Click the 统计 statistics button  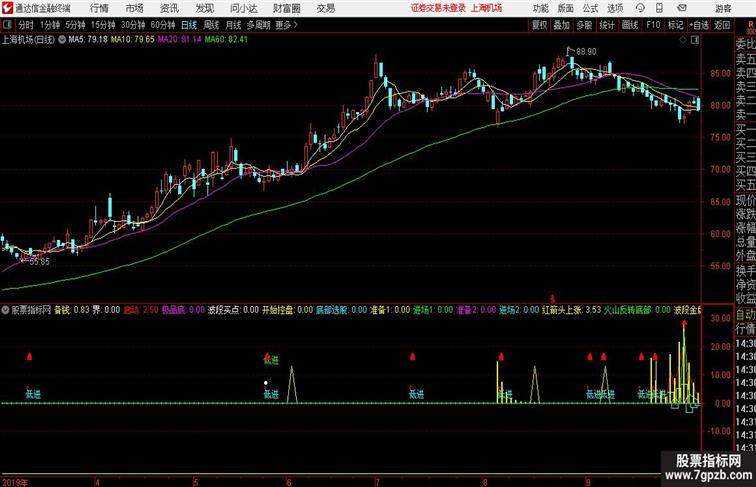coord(607,25)
